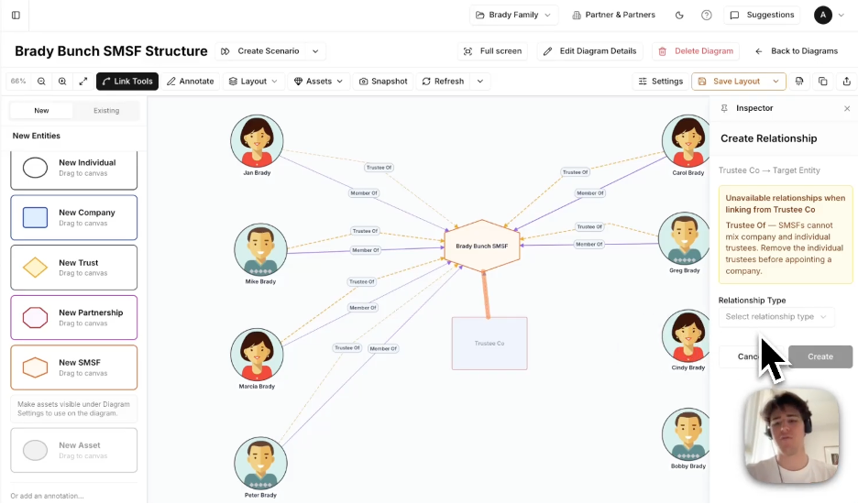
Task: Click the export share icon in toolbar
Action: point(844,82)
